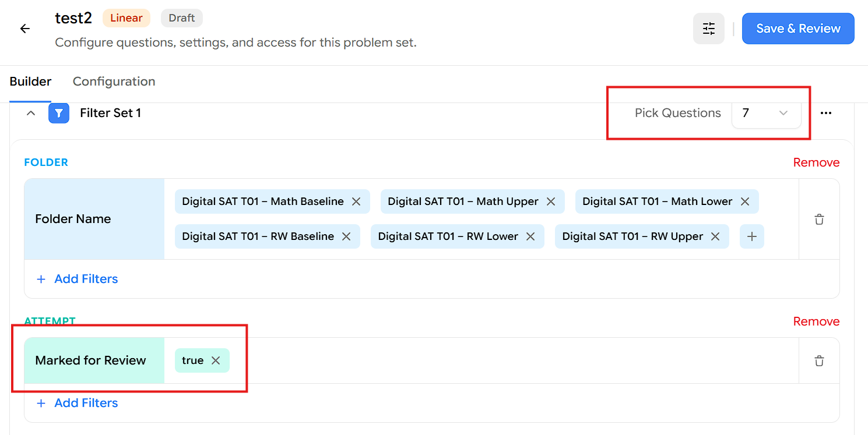The width and height of the screenshot is (868, 435).
Task: Remove the Digital SAT T01 – Math Upper chip
Action: pos(551,201)
